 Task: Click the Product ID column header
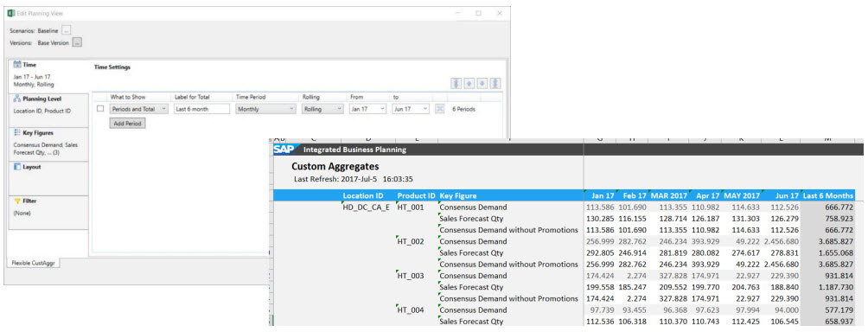(417, 196)
